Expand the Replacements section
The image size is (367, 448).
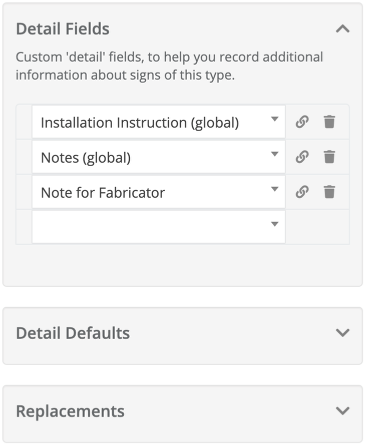tap(343, 410)
